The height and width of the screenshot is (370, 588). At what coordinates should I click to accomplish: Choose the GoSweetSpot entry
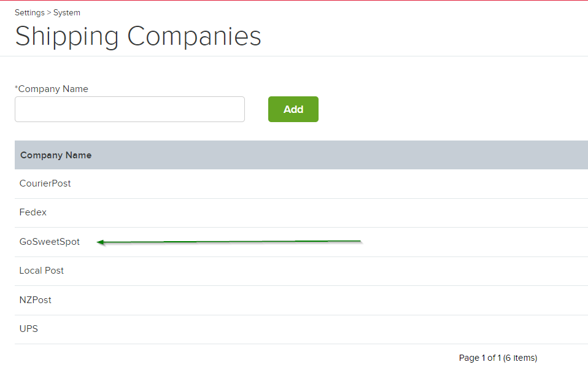pyautogui.click(x=50, y=242)
